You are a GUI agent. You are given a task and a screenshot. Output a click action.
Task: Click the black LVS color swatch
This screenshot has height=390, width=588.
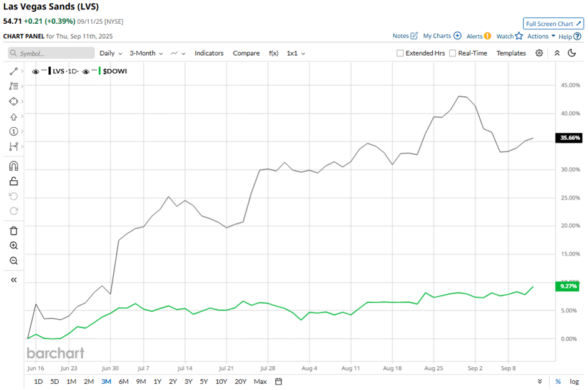[x=49, y=71]
